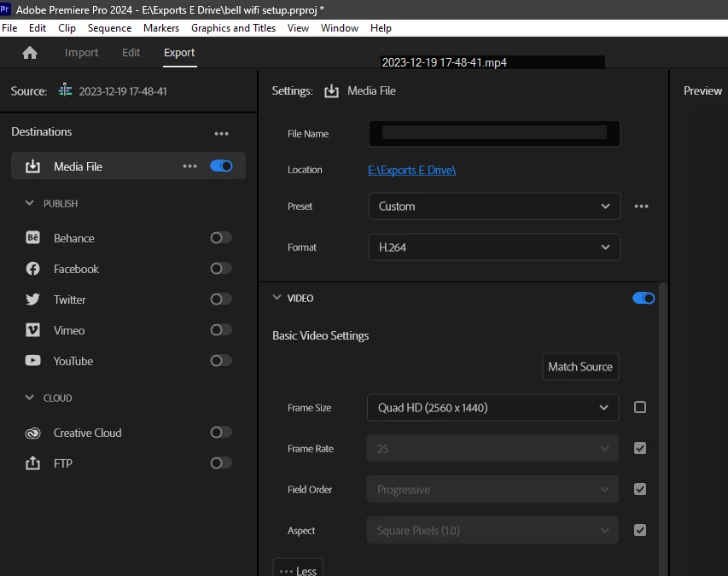
Task: Uncheck the Field Order match source checkbox
Action: (x=640, y=489)
